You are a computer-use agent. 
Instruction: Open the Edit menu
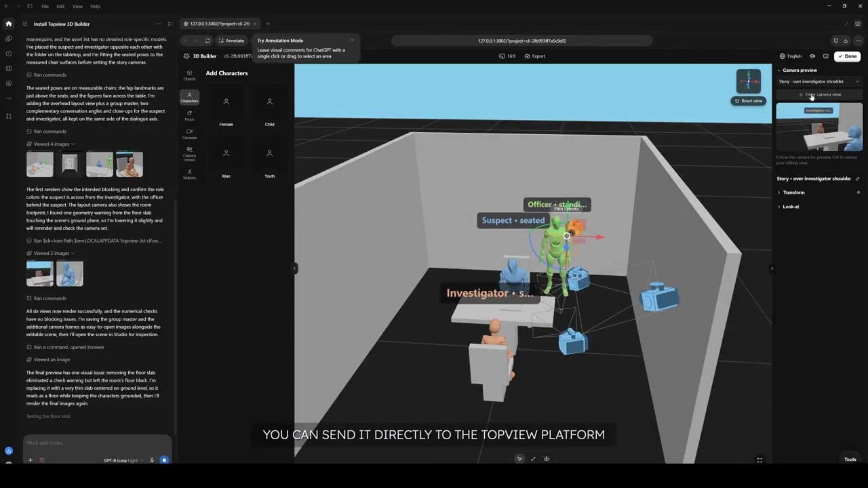point(60,6)
